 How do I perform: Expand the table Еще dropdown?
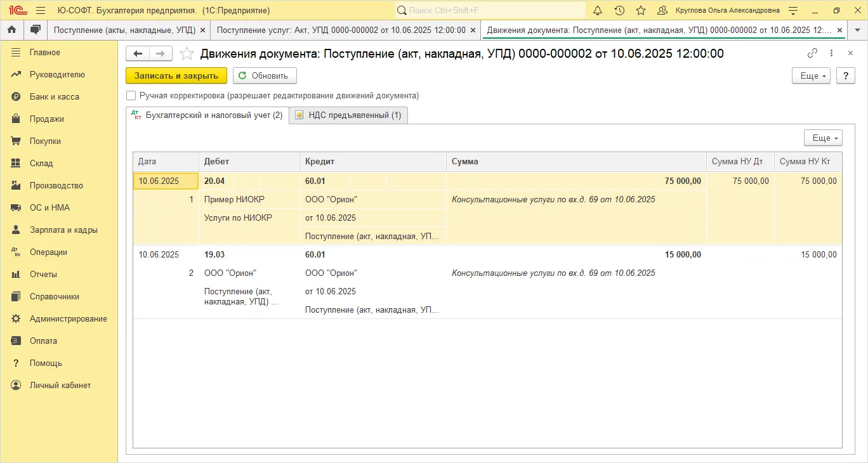coord(823,138)
